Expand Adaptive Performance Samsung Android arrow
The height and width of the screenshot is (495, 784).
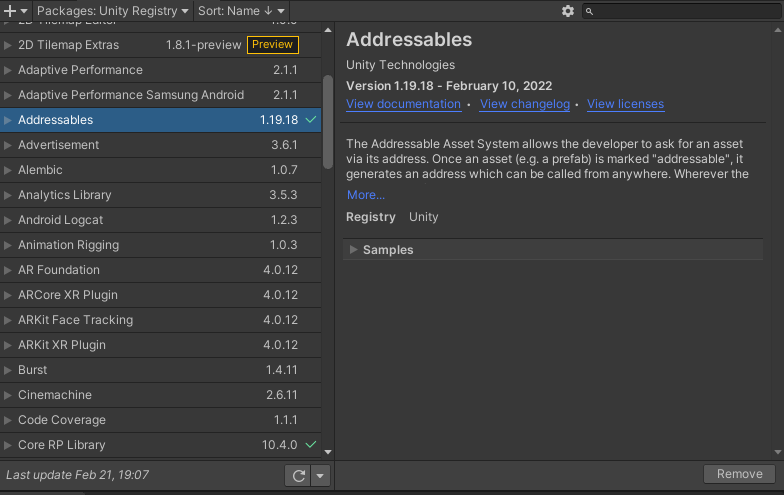[8, 95]
